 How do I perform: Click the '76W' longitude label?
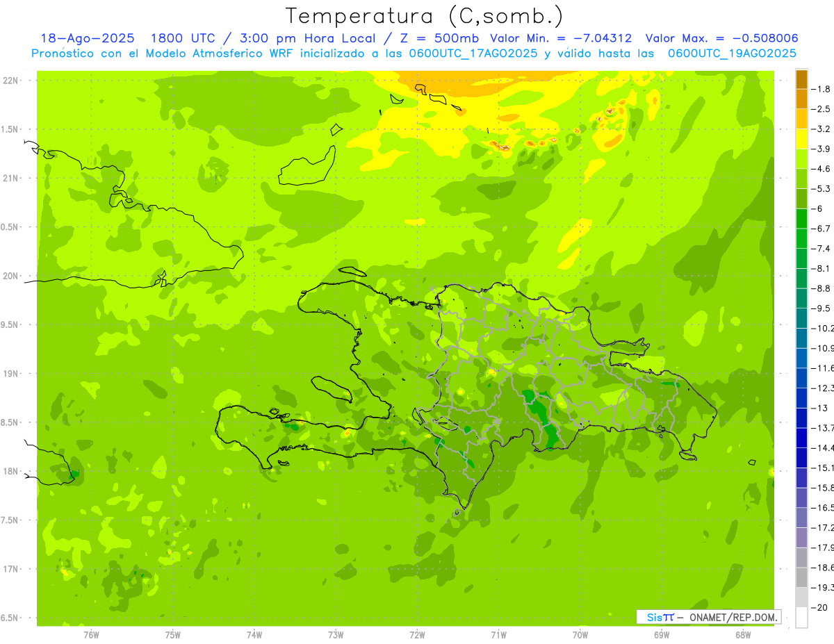91,635
